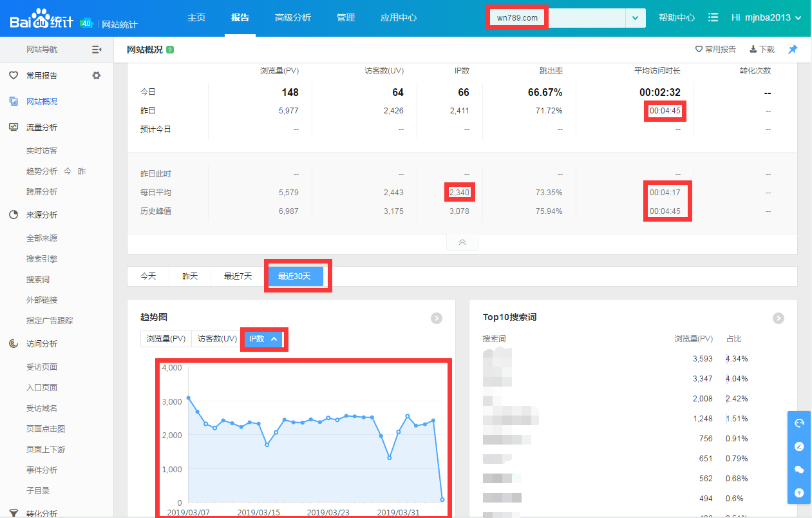Select the 最近7天 time range

[x=238, y=276]
